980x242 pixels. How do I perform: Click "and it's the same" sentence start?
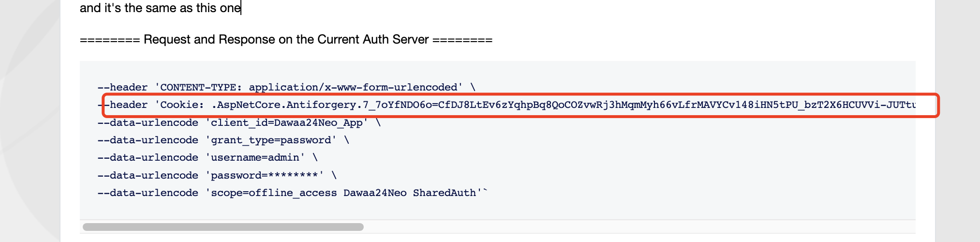[126, 8]
